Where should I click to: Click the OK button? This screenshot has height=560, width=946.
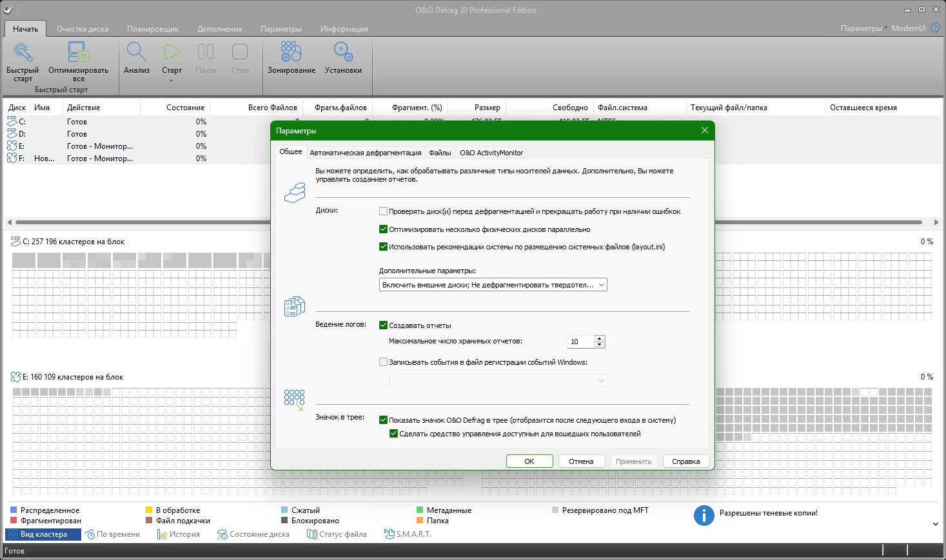coord(529,461)
